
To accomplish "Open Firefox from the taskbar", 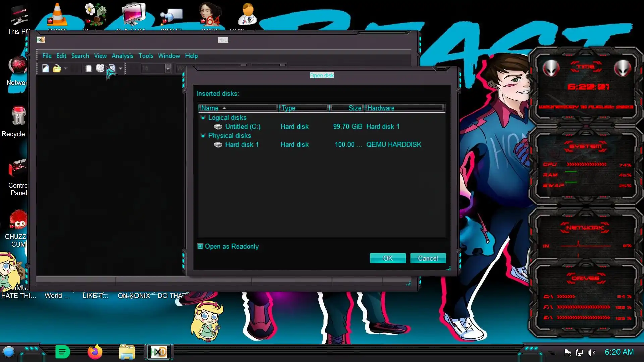I will 95,352.
